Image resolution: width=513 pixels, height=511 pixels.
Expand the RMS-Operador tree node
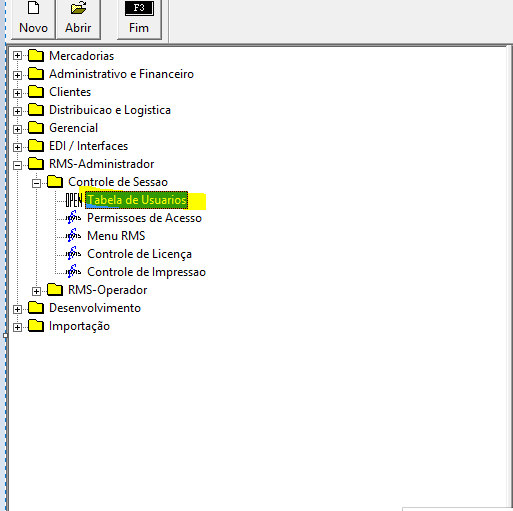(36, 291)
